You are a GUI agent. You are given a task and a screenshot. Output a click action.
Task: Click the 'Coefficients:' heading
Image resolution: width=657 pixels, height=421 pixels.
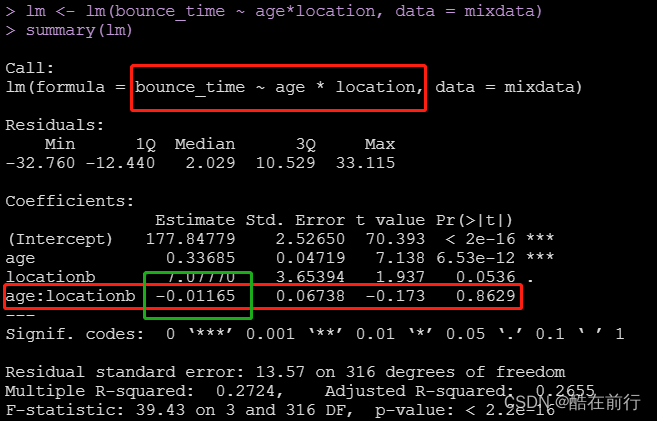70,201
